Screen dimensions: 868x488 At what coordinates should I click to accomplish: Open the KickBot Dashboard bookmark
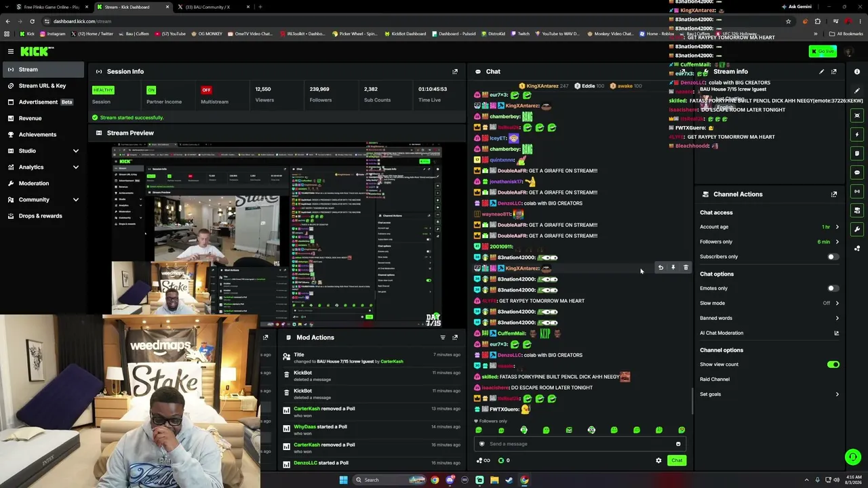point(405,34)
